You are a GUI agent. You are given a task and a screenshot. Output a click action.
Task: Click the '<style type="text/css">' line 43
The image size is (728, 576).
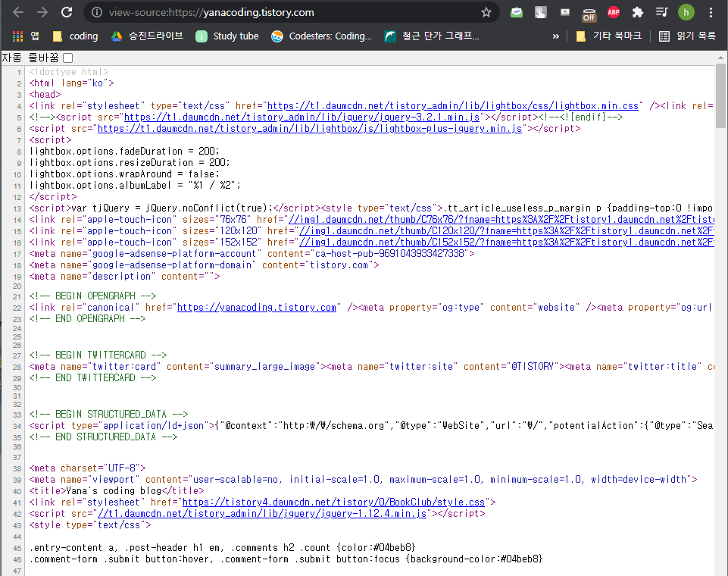(90, 525)
